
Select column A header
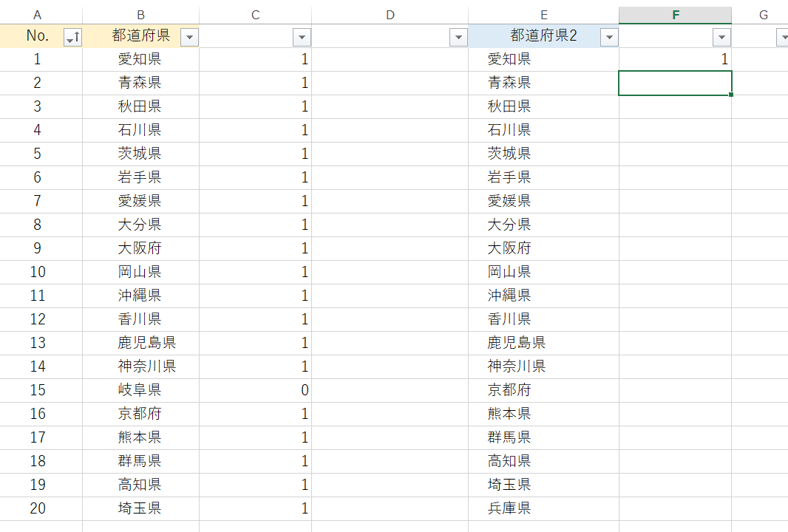coord(37,15)
